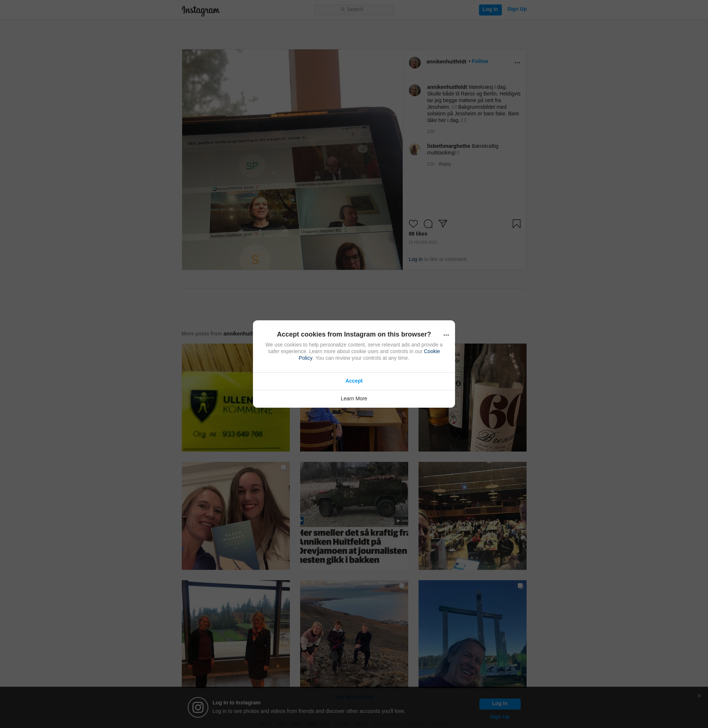Click annikenhuitfeldt username in post header
The width and height of the screenshot is (708, 728).
pyautogui.click(x=446, y=62)
